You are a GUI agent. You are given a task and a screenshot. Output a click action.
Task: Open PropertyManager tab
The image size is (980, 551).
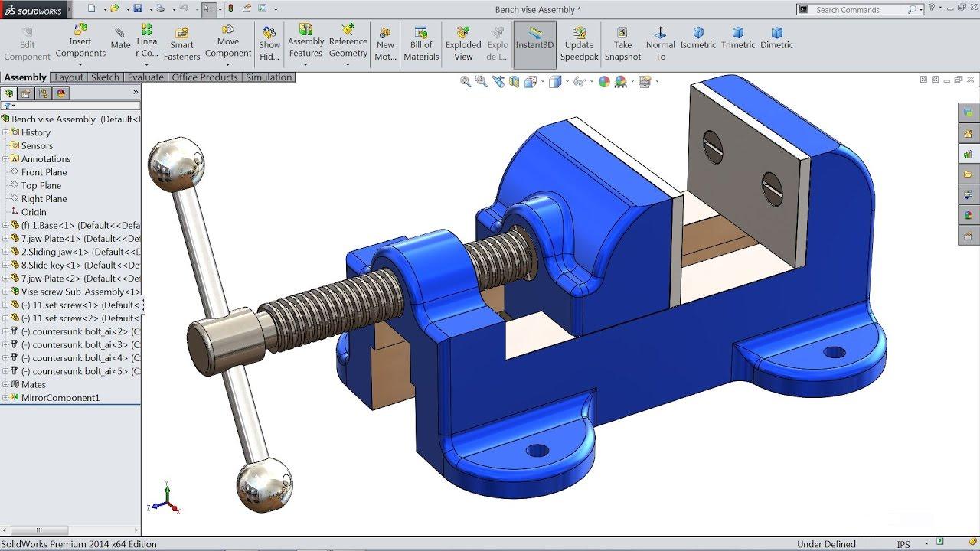26,93
